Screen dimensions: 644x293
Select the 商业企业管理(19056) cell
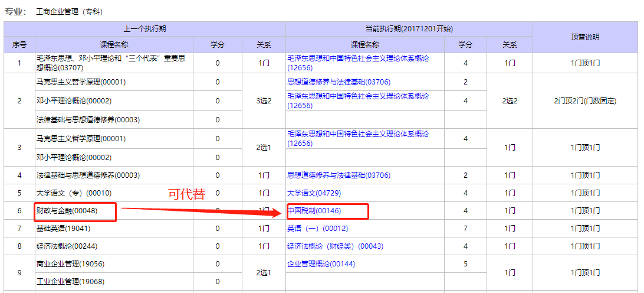(70, 264)
